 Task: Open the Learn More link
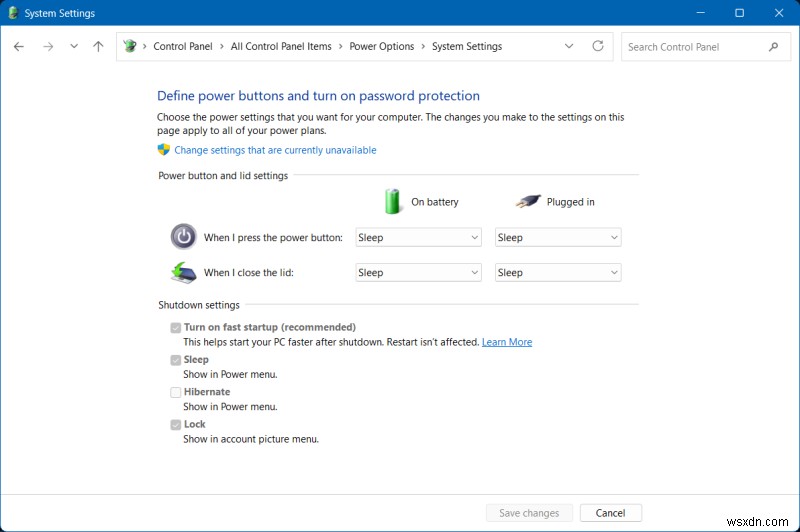(x=507, y=342)
